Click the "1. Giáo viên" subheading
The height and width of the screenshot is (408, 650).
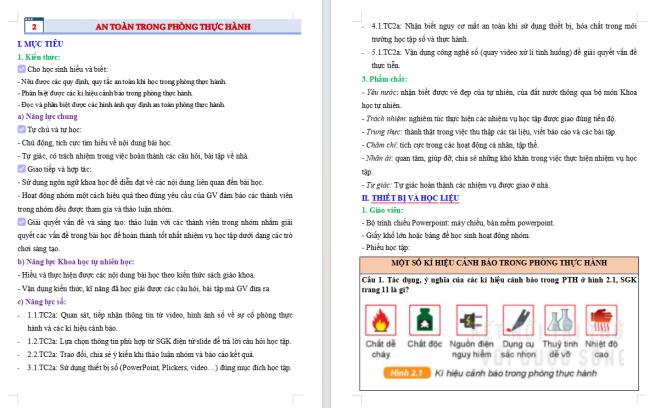382,210
